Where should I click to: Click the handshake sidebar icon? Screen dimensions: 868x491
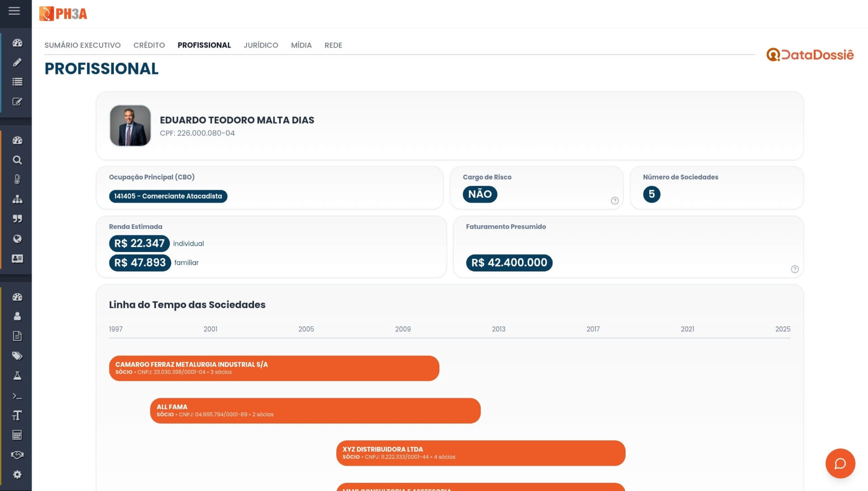pos(17,455)
